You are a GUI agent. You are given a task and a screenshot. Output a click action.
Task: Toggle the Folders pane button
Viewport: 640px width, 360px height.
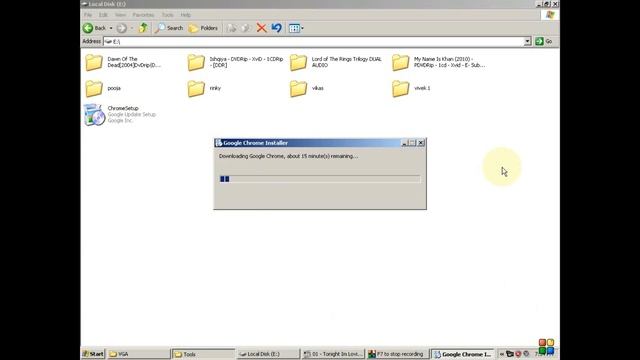203,28
